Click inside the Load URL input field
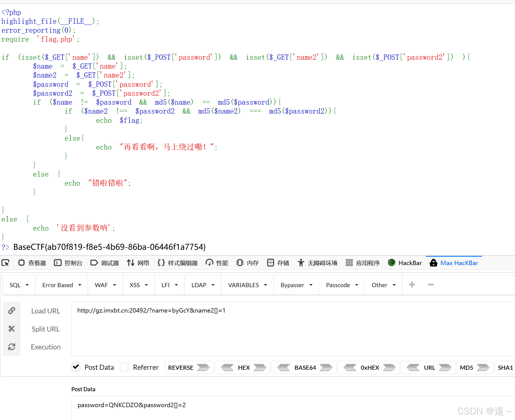 (x=251, y=310)
